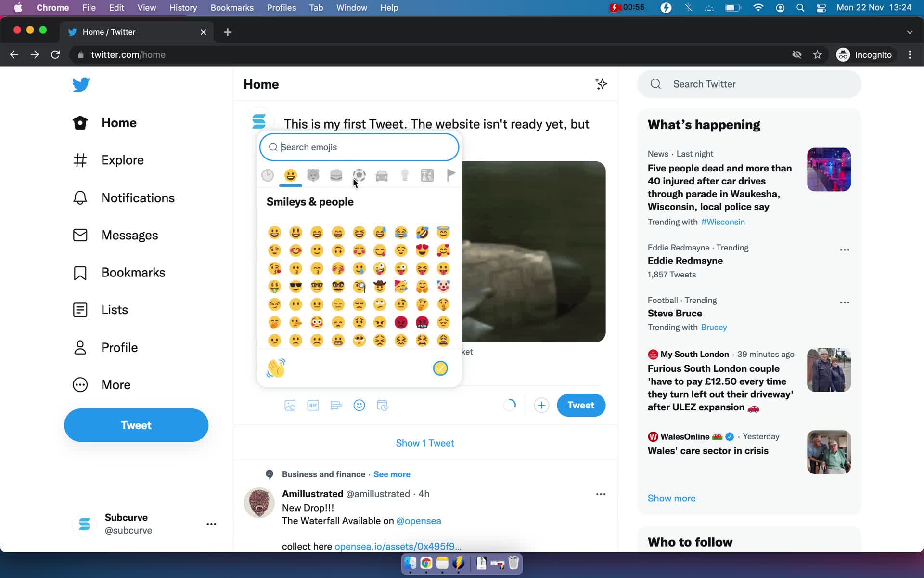
Task: Reload the Twitter page
Action: coord(55,55)
